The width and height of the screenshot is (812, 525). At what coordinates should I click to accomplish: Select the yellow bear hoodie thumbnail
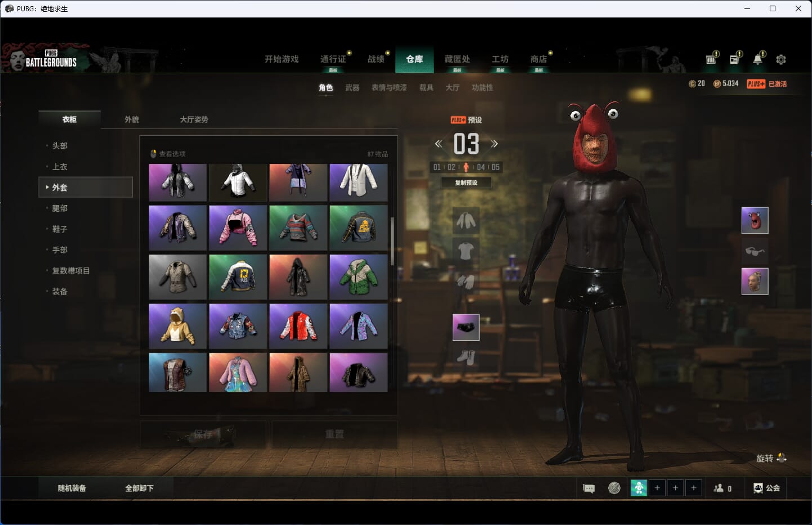[x=177, y=326]
